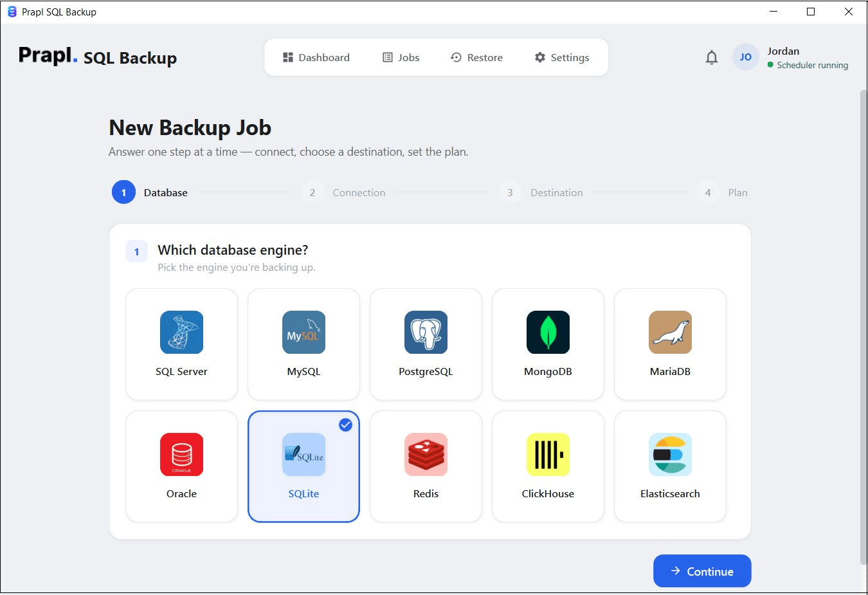Click the Elasticsearch card label
This screenshot has width=868, height=595.
[670, 493]
